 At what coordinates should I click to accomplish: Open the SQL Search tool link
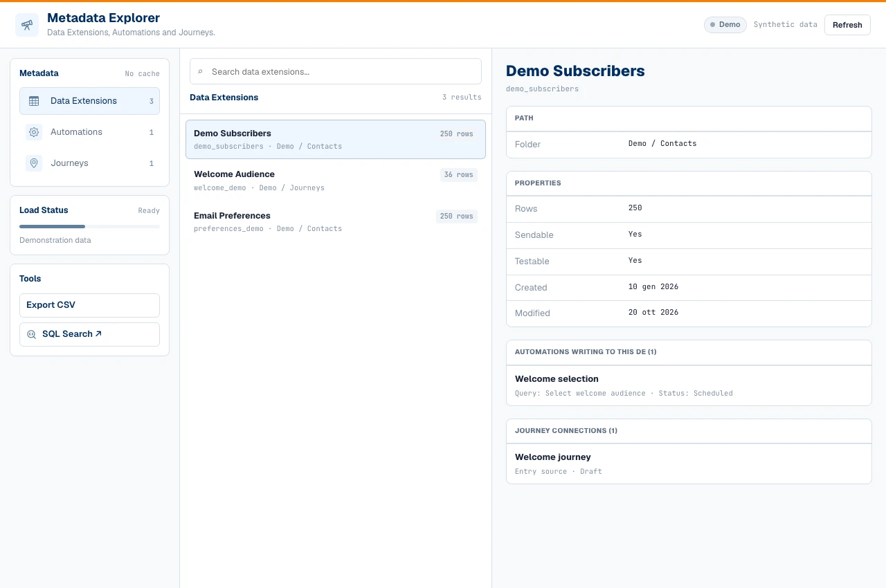point(89,334)
